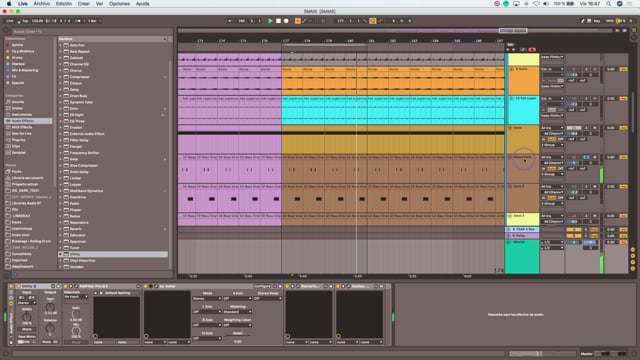
Task: Open the Crear menu
Action: point(84,4)
